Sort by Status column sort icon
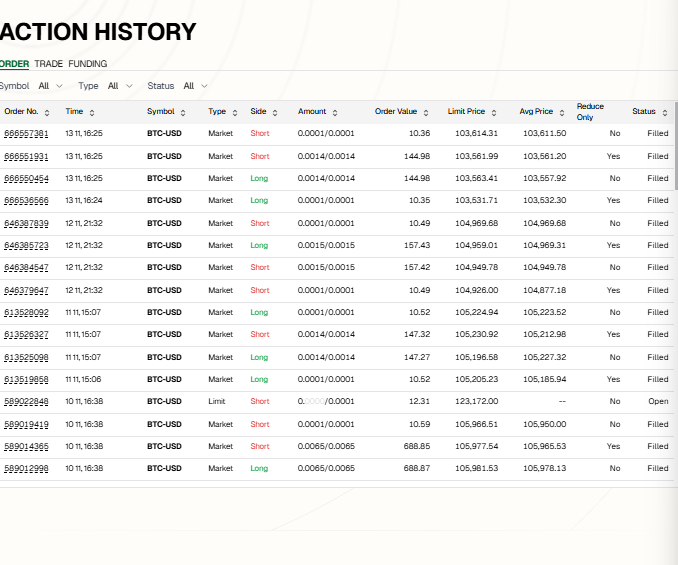 tap(665, 112)
